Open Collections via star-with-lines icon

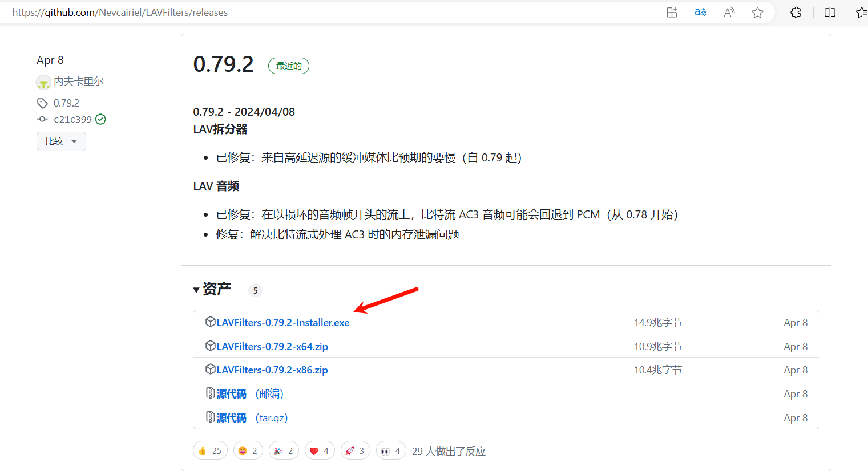(x=862, y=12)
